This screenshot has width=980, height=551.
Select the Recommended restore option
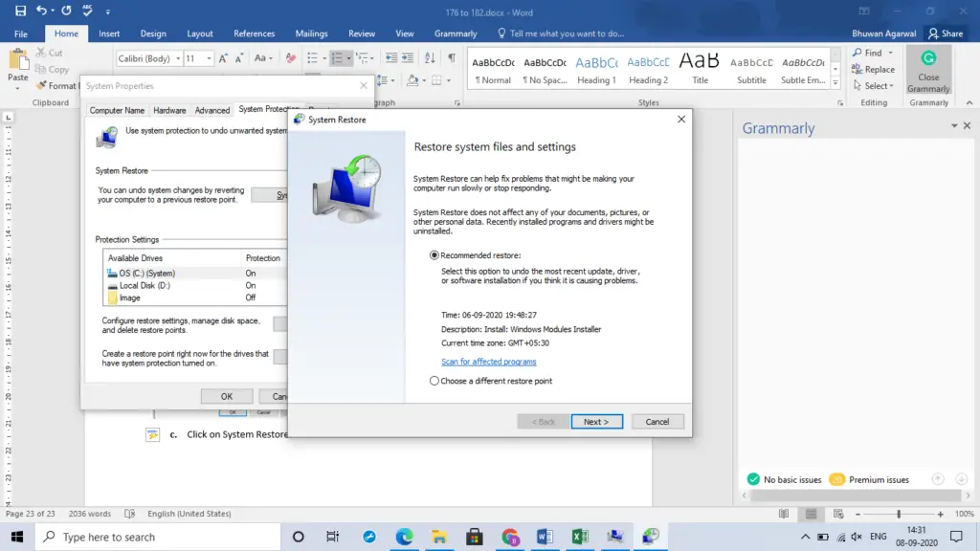point(434,255)
